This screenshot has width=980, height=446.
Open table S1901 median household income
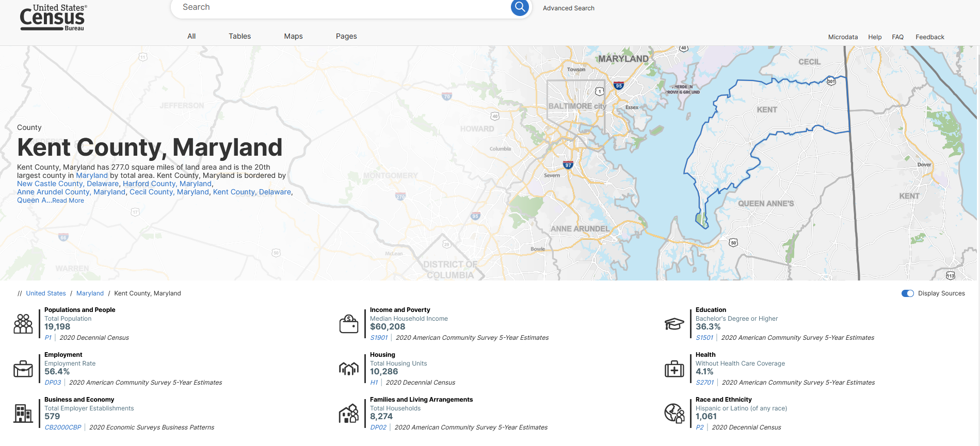coord(379,338)
